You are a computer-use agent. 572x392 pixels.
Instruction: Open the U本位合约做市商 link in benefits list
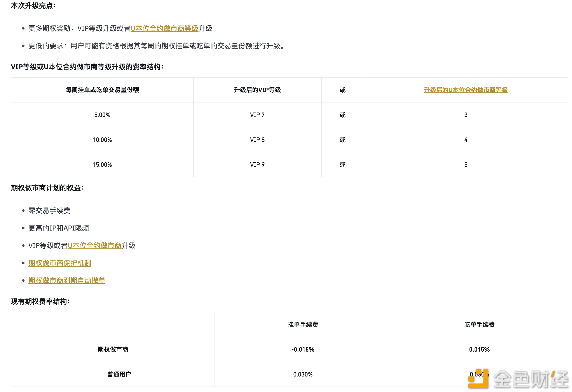(94, 246)
